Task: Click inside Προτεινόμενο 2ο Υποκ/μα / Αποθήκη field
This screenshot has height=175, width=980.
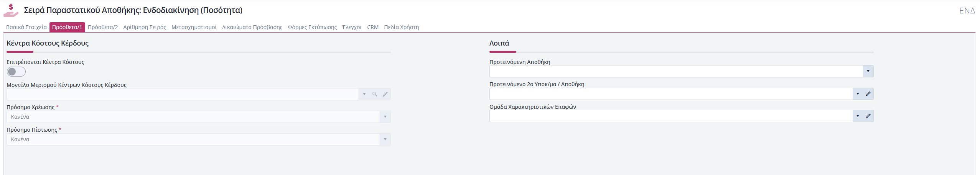Action: (671, 94)
